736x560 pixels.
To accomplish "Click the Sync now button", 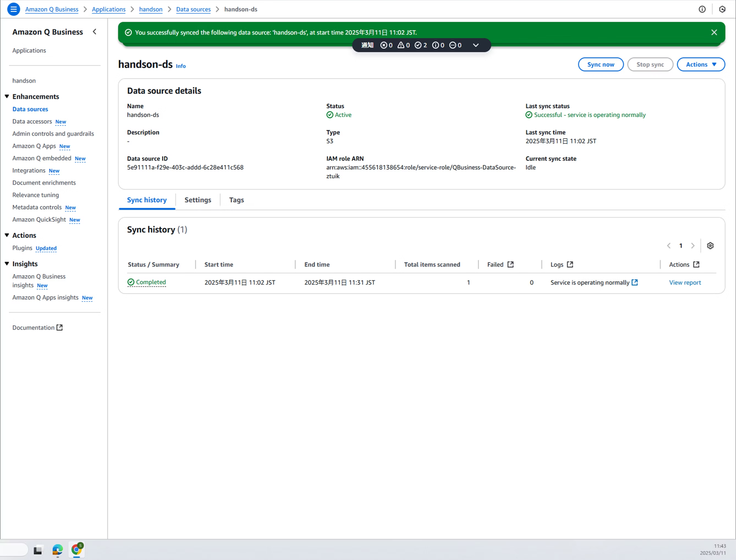I will coord(600,65).
